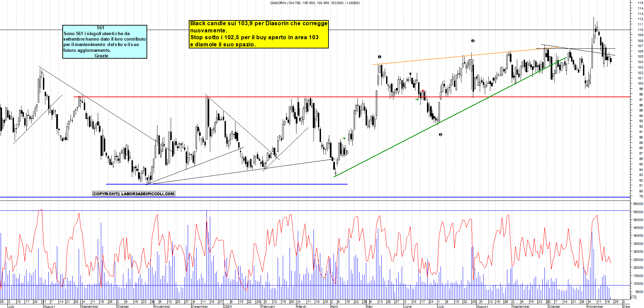Click the May month label on time axis

[x=370, y=306]
